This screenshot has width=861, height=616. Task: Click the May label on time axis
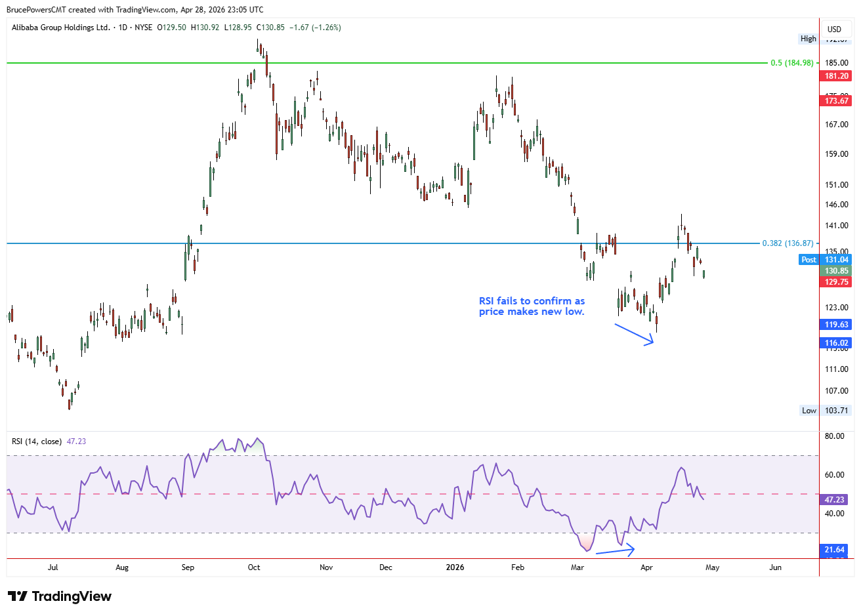point(713,567)
